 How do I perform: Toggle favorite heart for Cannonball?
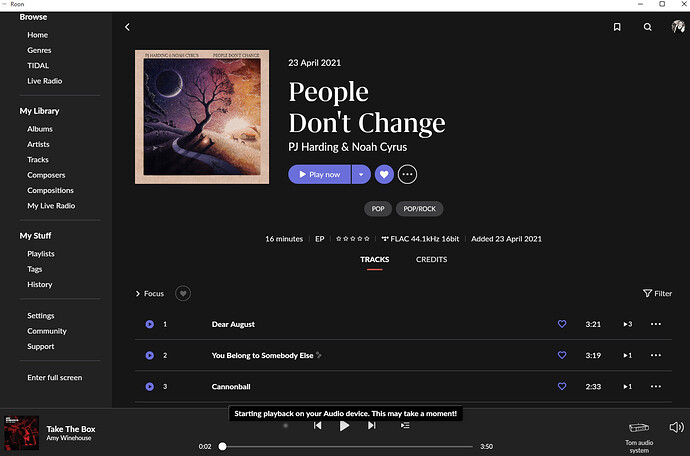[562, 386]
